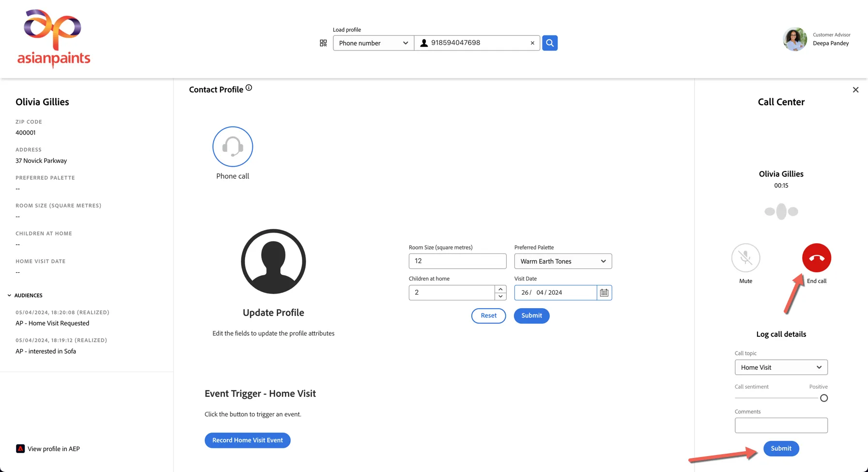Select AP - Home Visit Requested audience
The height and width of the screenshot is (472, 868).
(52, 323)
